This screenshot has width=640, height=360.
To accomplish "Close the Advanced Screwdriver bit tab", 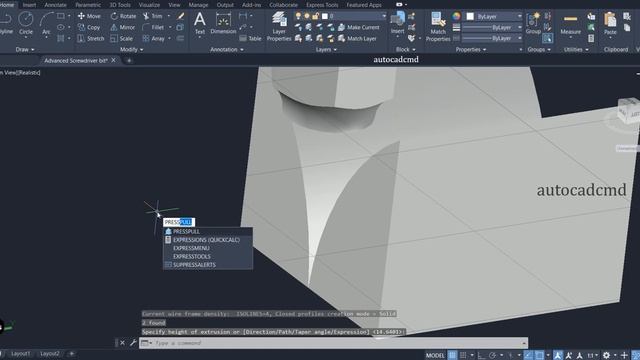I will pyautogui.click(x=113, y=60).
